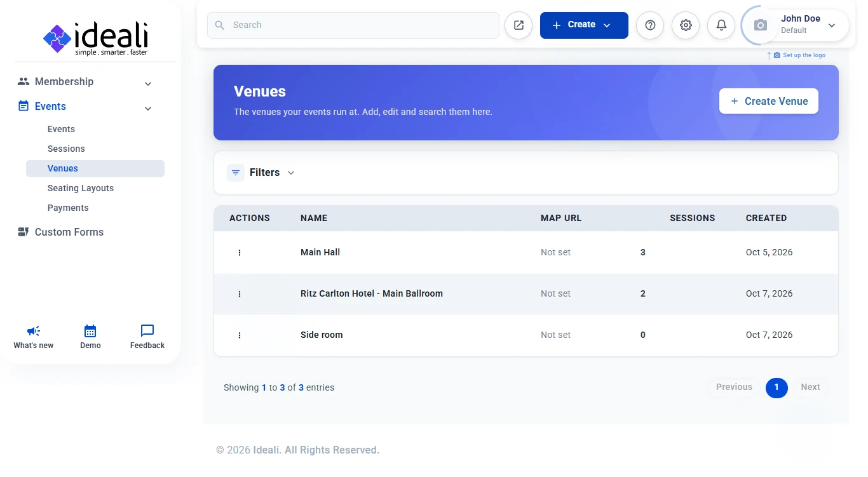Image resolution: width=868 pixels, height=477 pixels.
Task: Sort by the Map URL column header
Action: click(561, 218)
